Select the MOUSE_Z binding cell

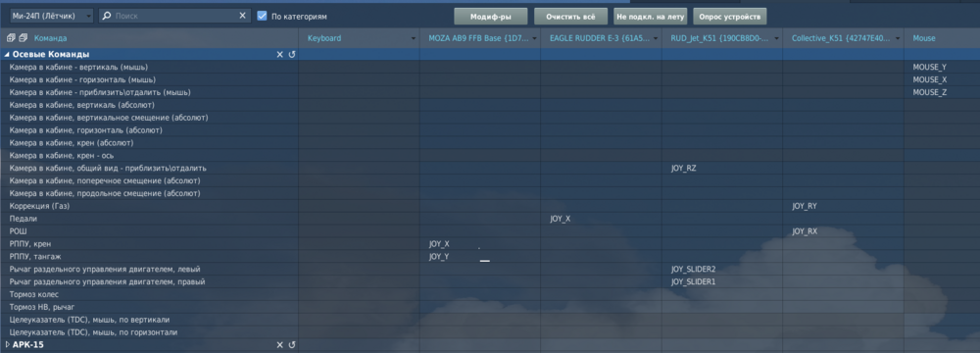[x=929, y=92]
